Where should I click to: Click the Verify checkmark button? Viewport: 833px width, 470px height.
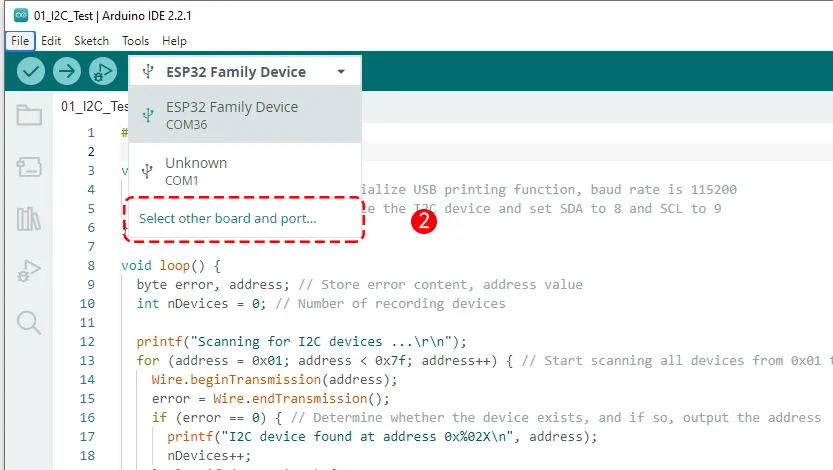32,71
